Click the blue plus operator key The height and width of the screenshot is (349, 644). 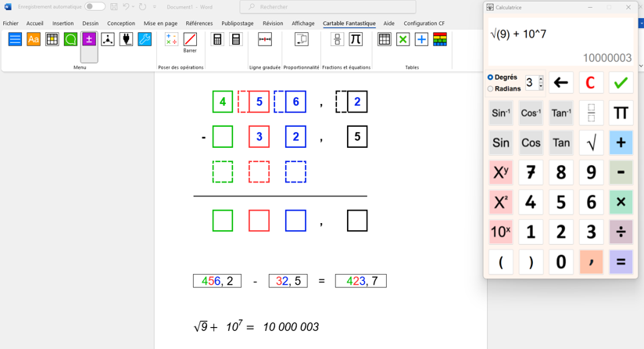click(621, 142)
